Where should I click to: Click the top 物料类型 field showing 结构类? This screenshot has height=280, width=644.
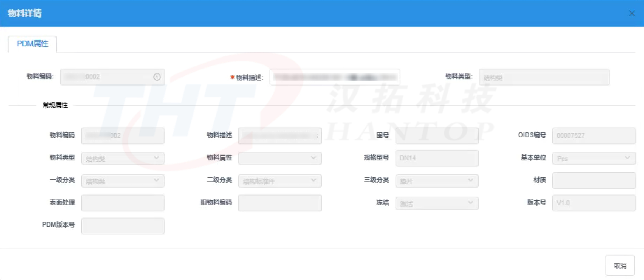[x=544, y=77]
